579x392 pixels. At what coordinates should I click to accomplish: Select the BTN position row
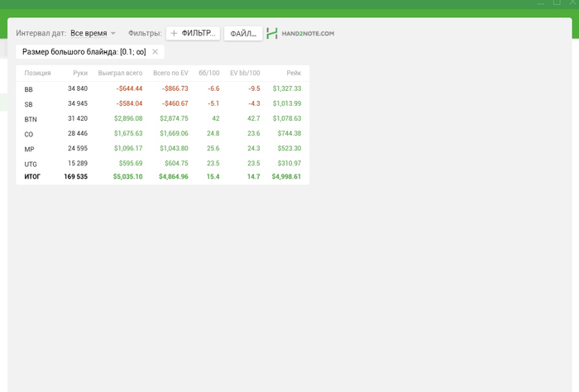[x=162, y=119]
